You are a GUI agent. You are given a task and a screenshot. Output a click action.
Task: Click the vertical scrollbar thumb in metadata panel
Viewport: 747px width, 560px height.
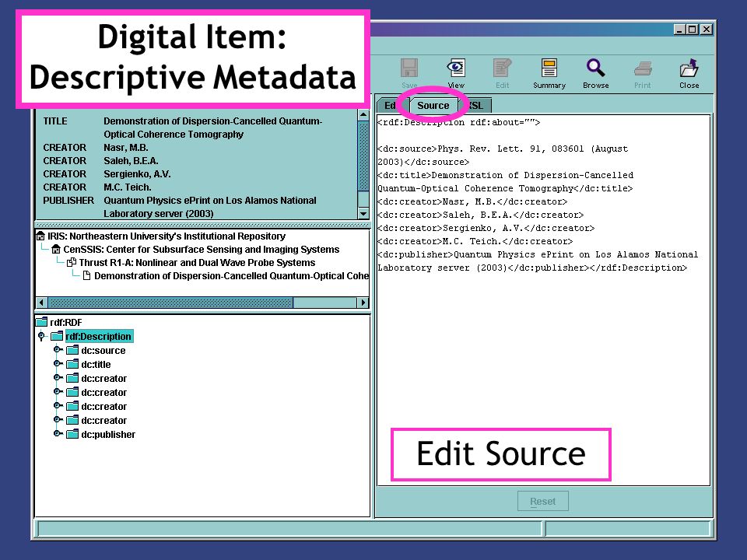click(x=363, y=156)
